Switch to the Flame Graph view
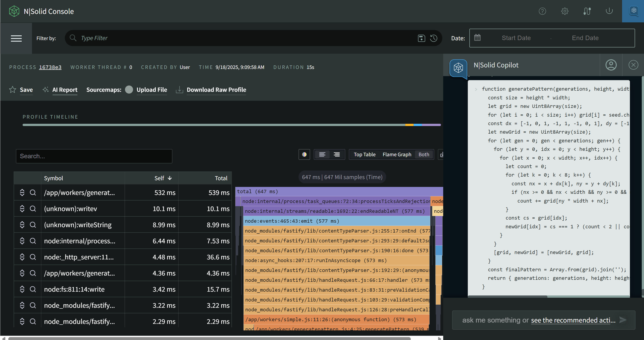This screenshot has height=340, width=644. coord(397,155)
